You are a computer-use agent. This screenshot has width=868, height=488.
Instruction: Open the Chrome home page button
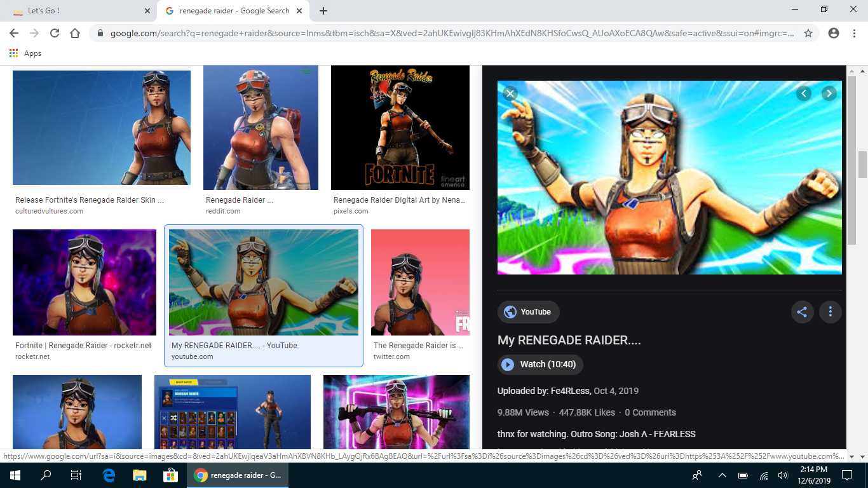click(75, 33)
